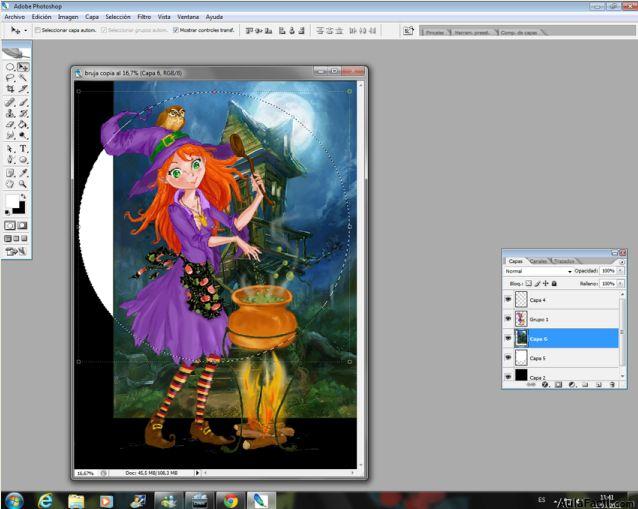
Task: Hide the Capa 4 layer
Action: click(508, 299)
